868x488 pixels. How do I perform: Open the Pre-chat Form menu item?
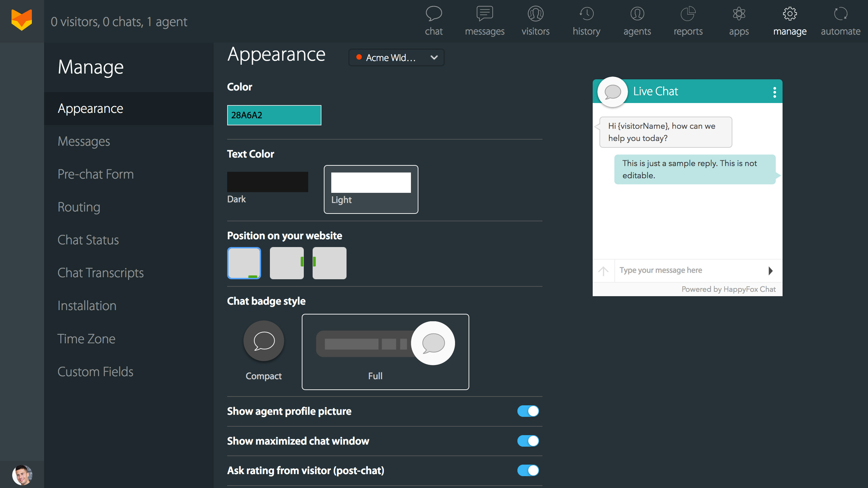[96, 174]
